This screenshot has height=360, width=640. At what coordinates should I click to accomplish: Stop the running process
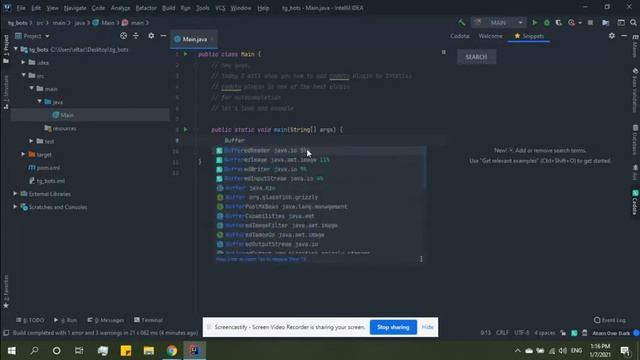[x=590, y=23]
